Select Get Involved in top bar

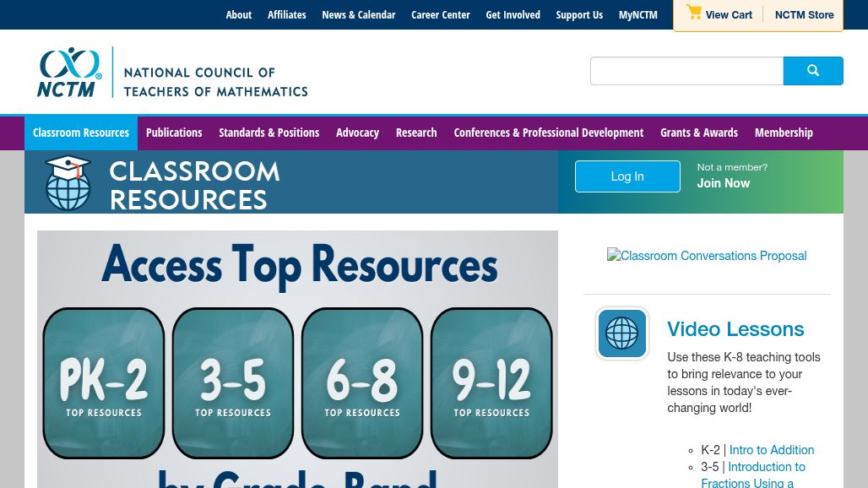pyautogui.click(x=513, y=15)
